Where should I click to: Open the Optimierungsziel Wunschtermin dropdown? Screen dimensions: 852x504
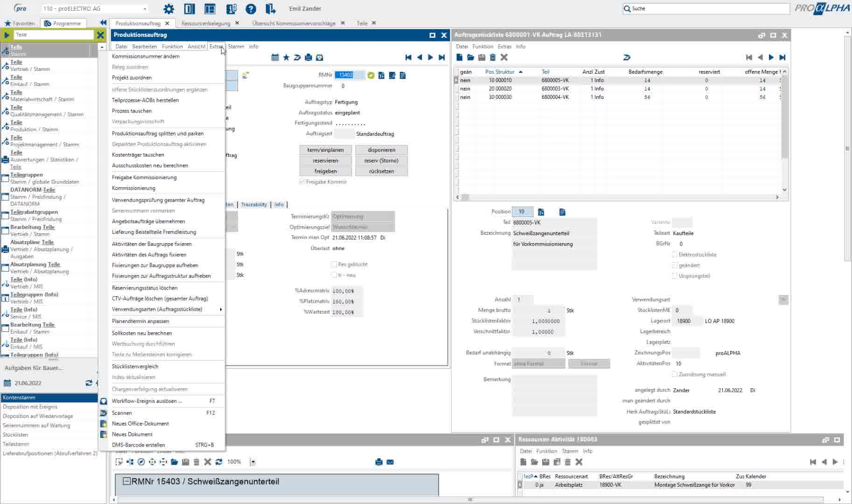tap(363, 227)
